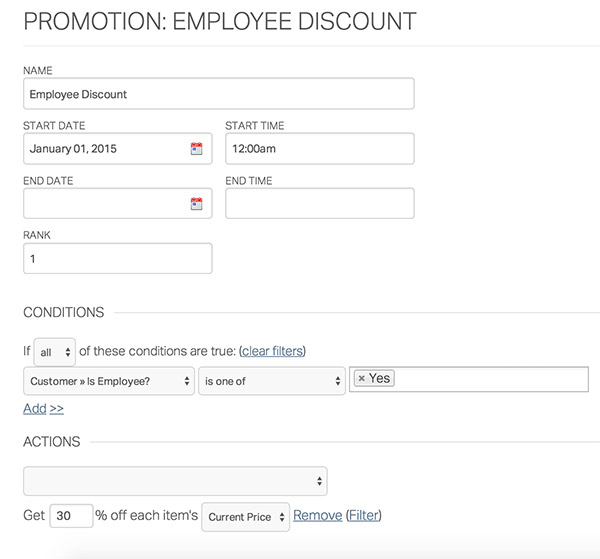This screenshot has width=600, height=559.
Task: Open the Current Price dropdown
Action: (x=246, y=516)
